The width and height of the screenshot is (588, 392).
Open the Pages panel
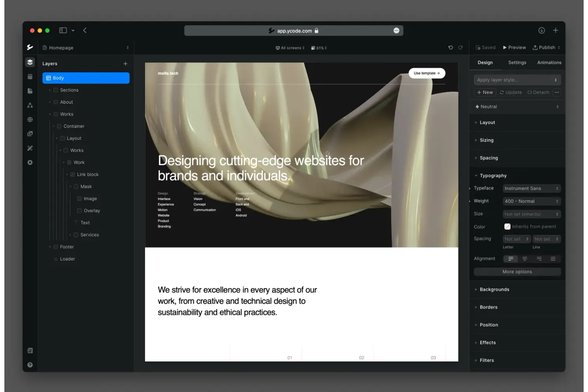pyautogui.click(x=30, y=90)
